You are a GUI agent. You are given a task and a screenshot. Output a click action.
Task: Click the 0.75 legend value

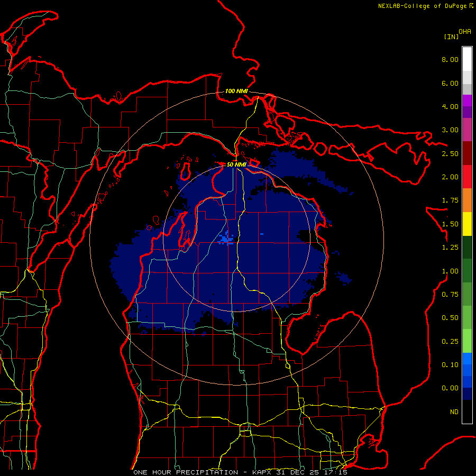(x=450, y=295)
